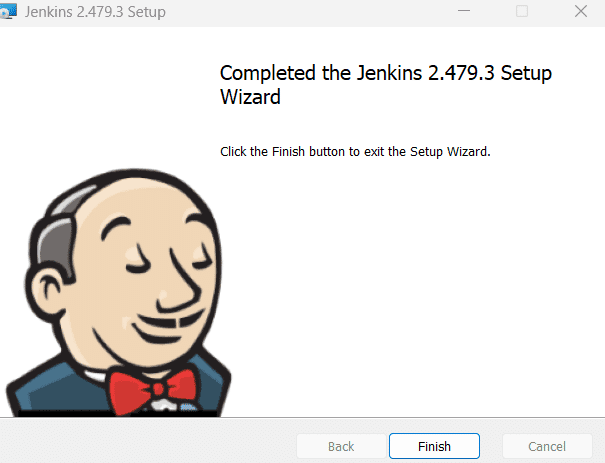The width and height of the screenshot is (605, 463).
Task: Click the Cancel button in the footer
Action: point(547,446)
